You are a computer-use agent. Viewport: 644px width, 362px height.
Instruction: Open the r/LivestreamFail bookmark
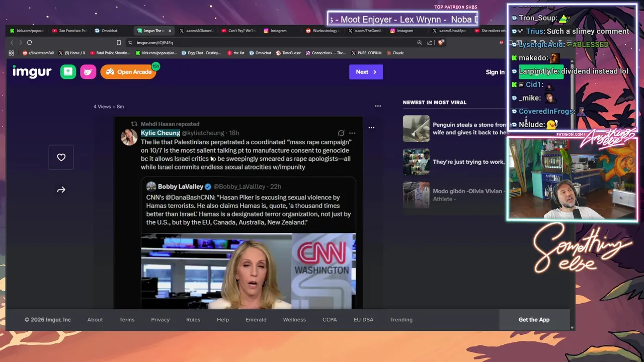(38, 53)
